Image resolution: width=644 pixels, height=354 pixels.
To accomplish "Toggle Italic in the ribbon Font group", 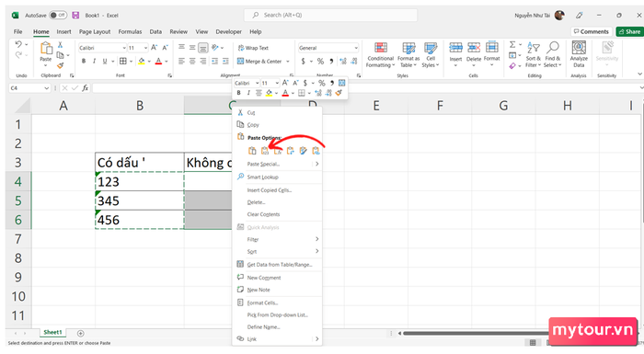I will tap(94, 62).
